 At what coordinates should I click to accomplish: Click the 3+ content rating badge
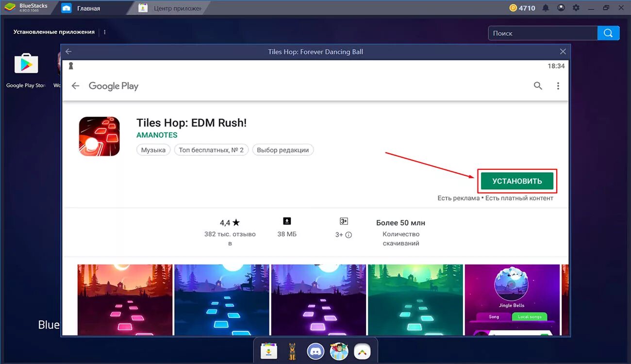coord(344,221)
